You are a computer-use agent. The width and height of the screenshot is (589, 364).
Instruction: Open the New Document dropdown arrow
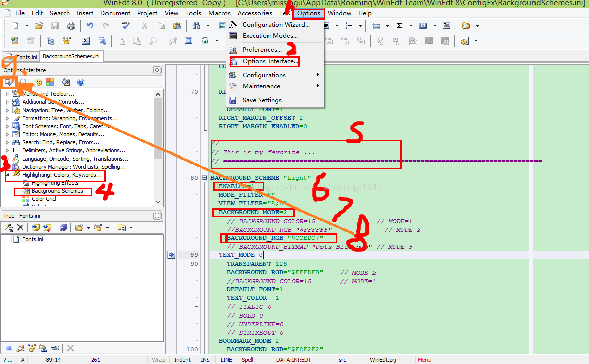coord(27,26)
